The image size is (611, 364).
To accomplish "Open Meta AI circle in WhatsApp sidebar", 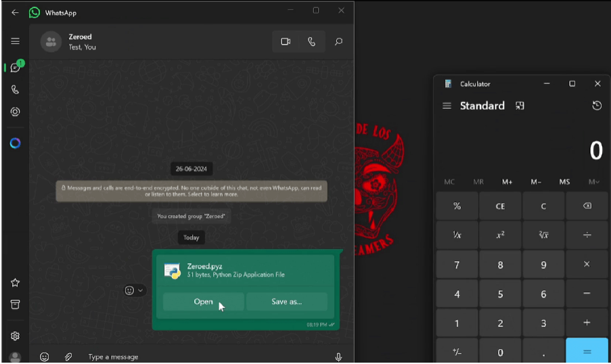I will (15, 143).
